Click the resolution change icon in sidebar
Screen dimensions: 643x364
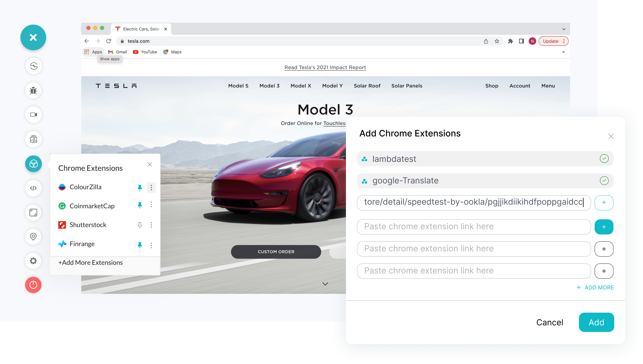33,212
